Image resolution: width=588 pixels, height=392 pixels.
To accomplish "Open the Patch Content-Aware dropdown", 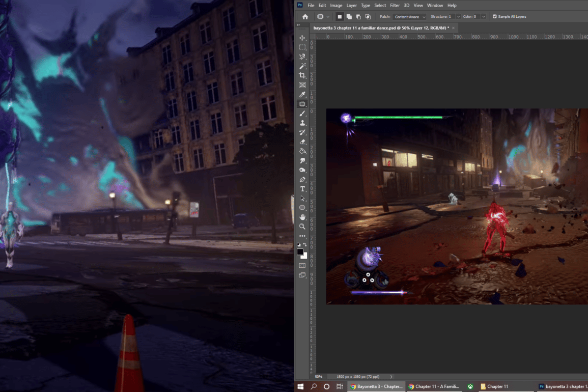I will pos(409,17).
